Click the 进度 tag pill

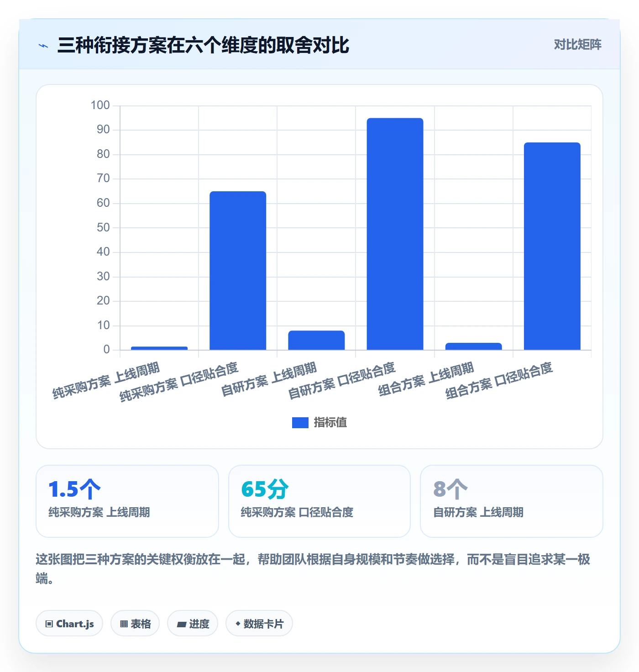(193, 624)
